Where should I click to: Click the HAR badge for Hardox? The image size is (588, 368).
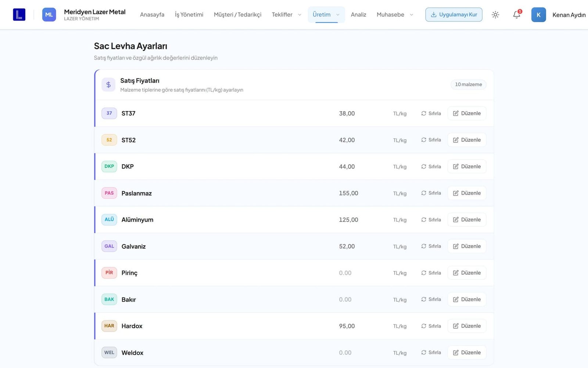pos(109,326)
